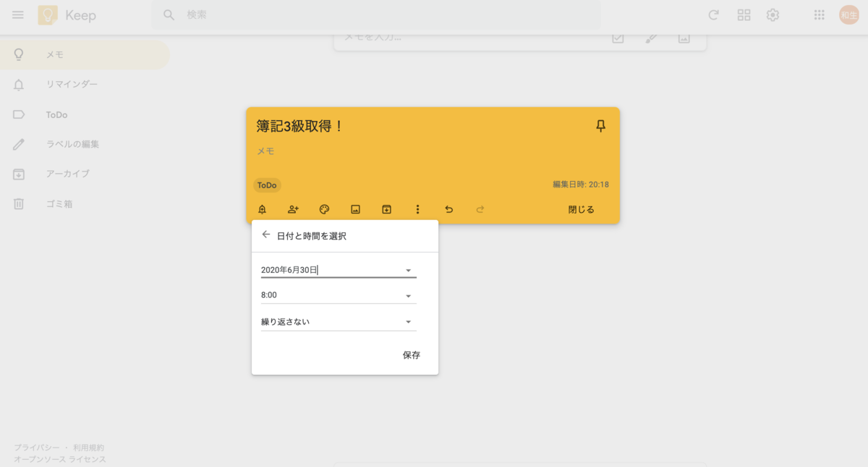The width and height of the screenshot is (868, 467).
Task: Click the note title 簿記3級取得！
Action: 300,126
